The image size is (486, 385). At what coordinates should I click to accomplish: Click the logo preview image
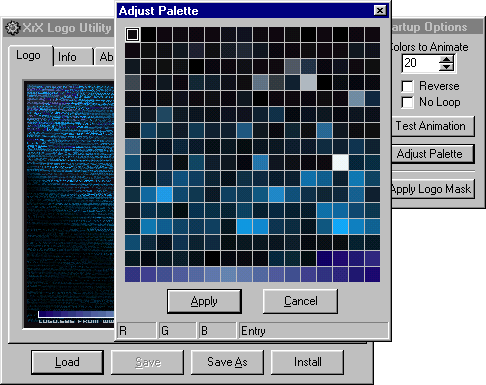tap(70, 204)
